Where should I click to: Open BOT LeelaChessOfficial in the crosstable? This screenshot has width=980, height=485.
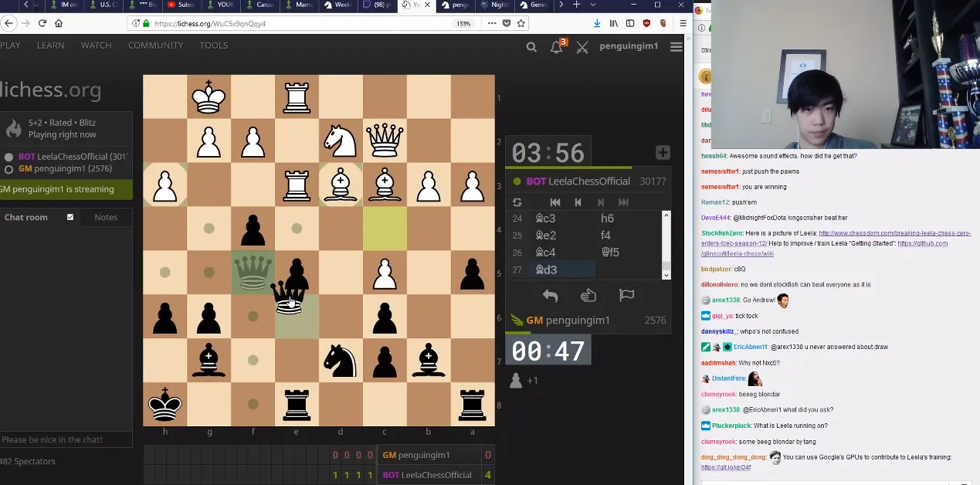click(x=426, y=475)
